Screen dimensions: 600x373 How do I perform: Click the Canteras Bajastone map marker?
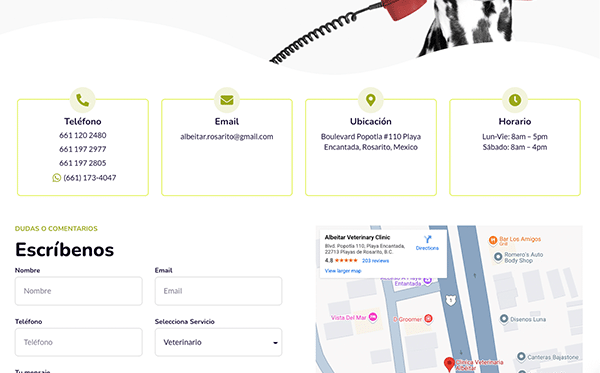(x=521, y=357)
